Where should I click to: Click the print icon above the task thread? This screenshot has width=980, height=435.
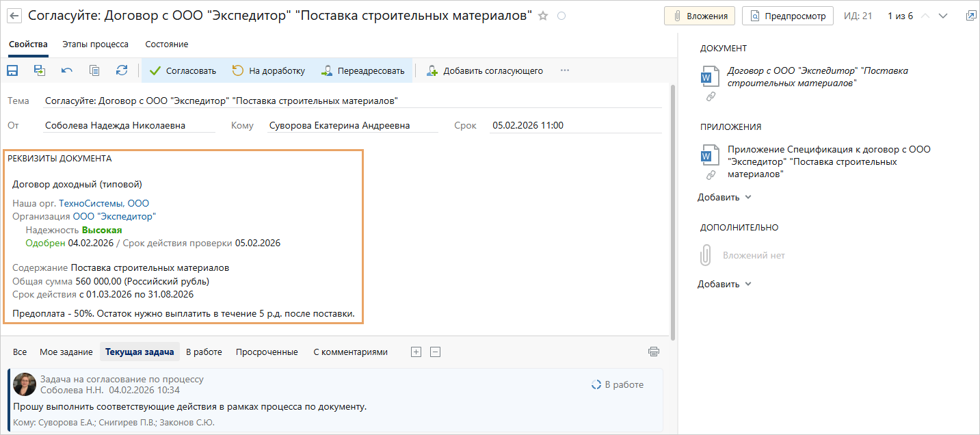[x=654, y=352]
